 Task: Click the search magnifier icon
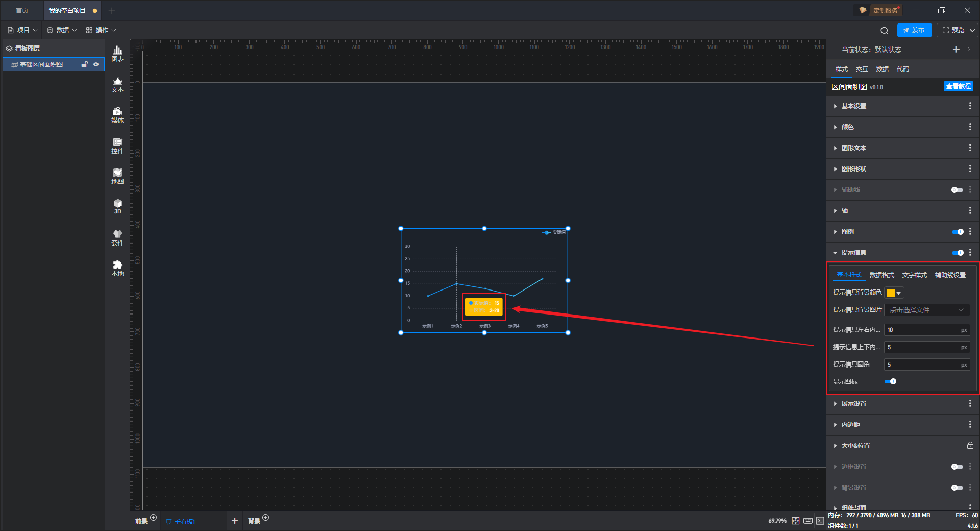[x=885, y=31]
